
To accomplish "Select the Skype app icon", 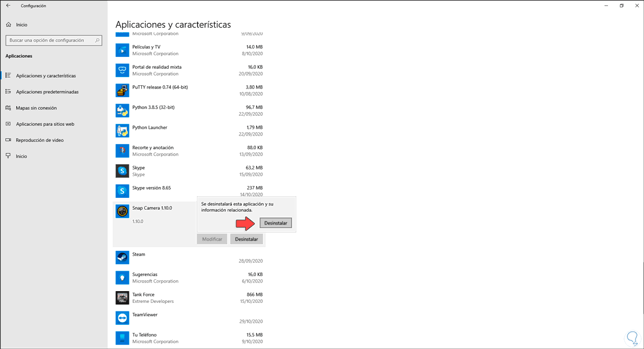I will (122, 171).
